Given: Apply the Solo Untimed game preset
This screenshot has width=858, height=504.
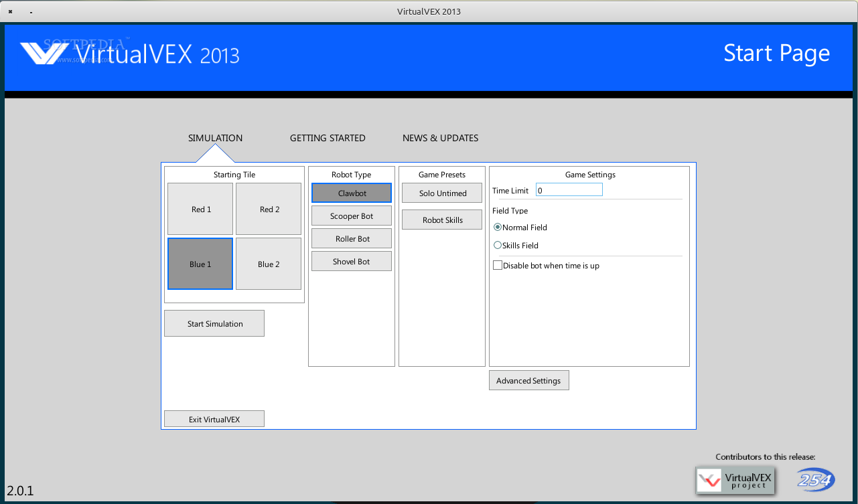Looking at the screenshot, I should [442, 193].
